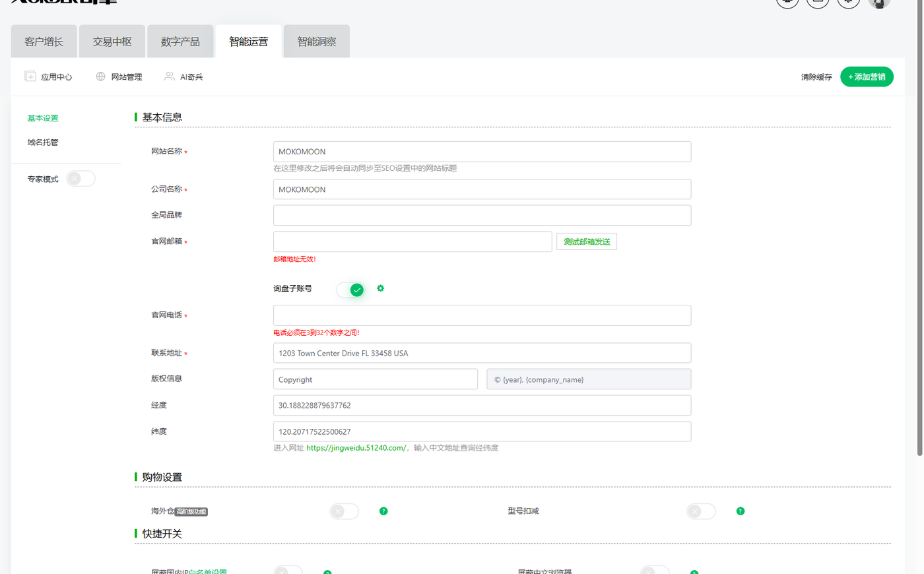Click the 购物设置 section heading

click(x=162, y=477)
